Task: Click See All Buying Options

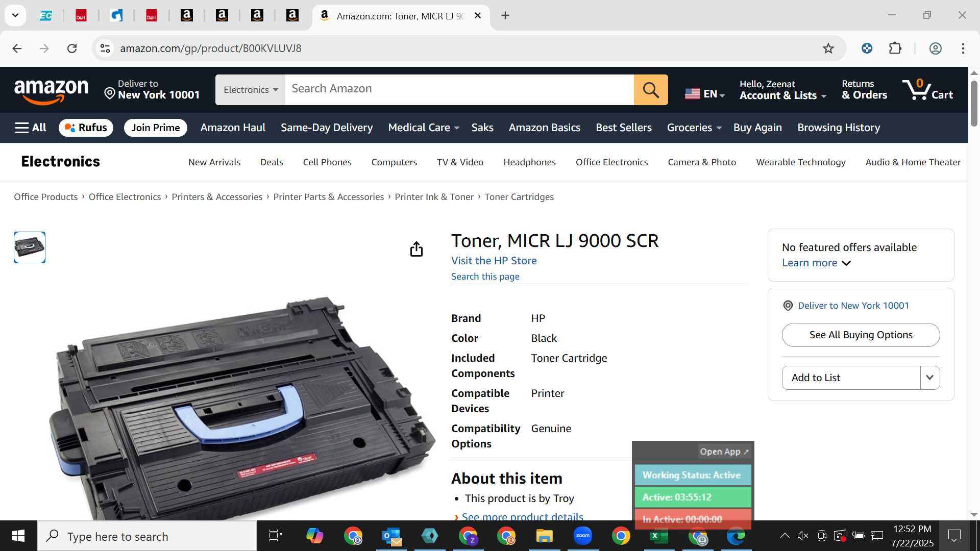Action: [861, 335]
